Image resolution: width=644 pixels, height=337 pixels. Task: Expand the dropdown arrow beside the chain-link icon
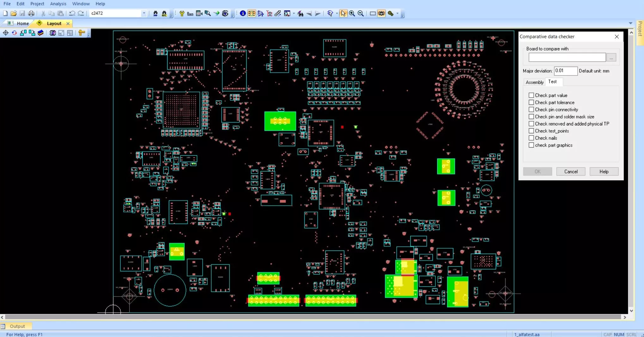398,14
